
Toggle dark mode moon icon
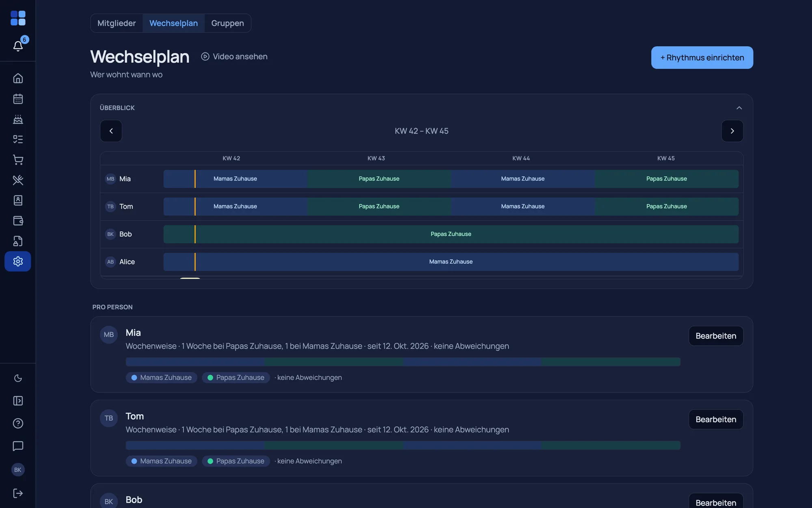(18, 378)
